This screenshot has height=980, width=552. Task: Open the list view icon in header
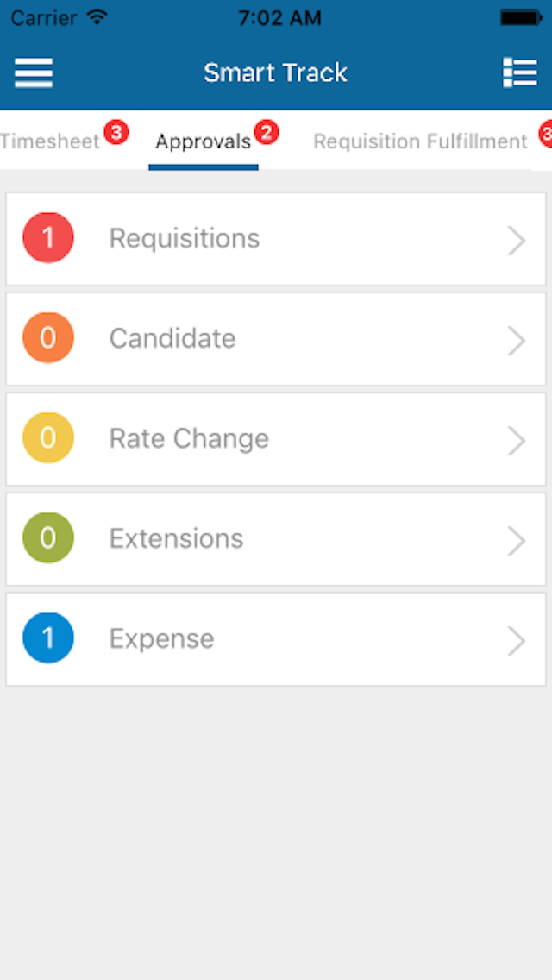[520, 73]
